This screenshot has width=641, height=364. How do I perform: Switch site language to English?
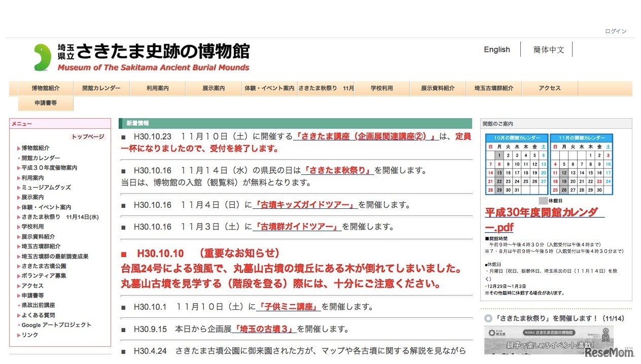pyautogui.click(x=496, y=50)
